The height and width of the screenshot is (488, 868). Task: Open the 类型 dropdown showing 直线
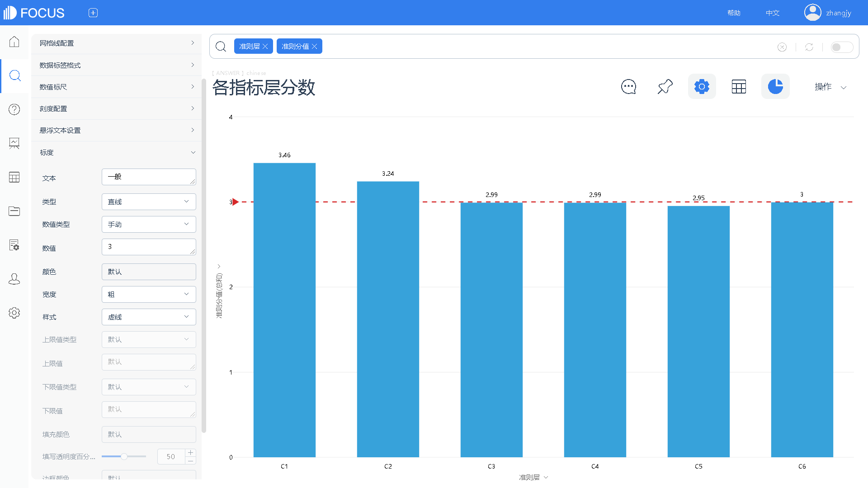click(149, 202)
